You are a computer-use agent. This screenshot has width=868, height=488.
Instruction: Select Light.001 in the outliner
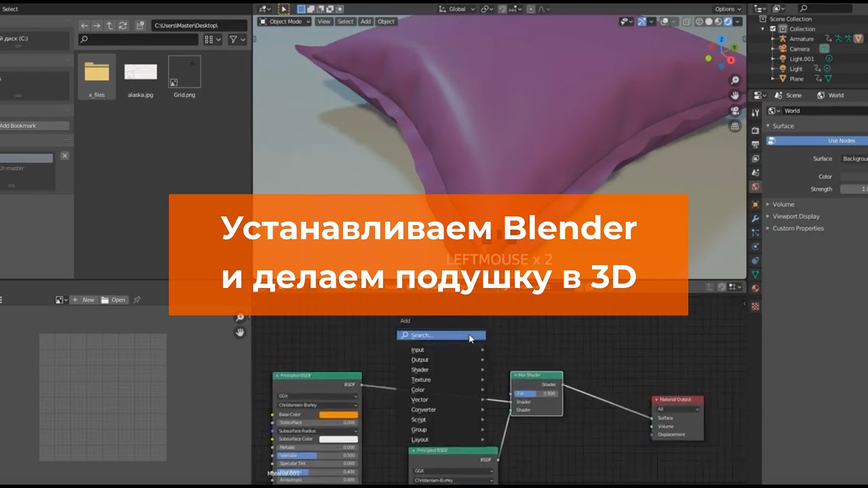coord(801,59)
